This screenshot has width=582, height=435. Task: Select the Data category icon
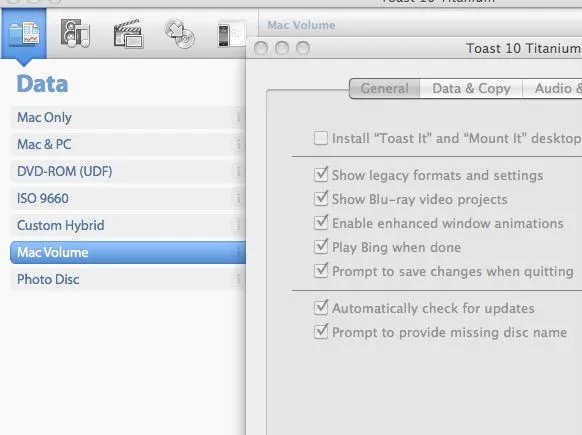(24, 34)
